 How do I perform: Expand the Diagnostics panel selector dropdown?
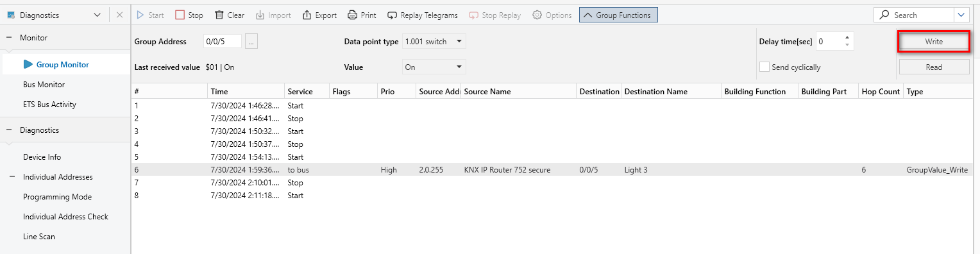pos(97,15)
